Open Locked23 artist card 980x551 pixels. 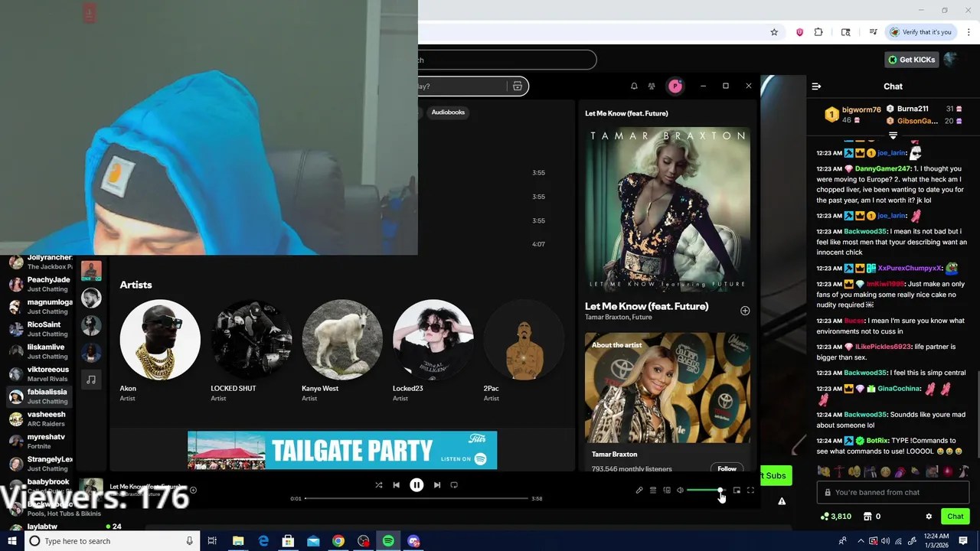pos(433,350)
